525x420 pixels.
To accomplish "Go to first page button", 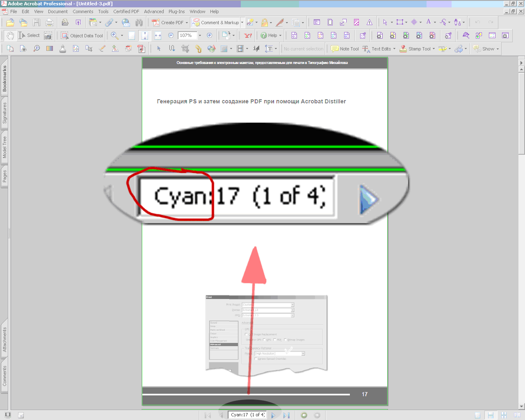I will pos(208,415).
